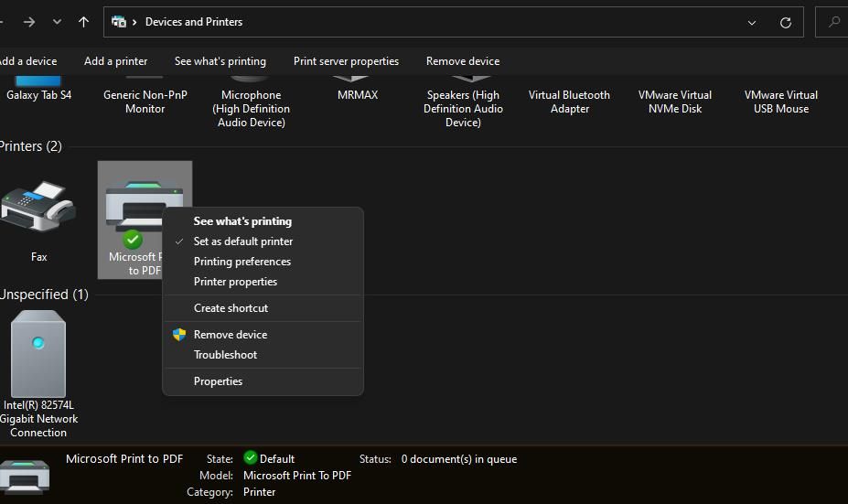The width and height of the screenshot is (848, 504).
Task: Select Printer properties in context menu
Action: coord(235,282)
